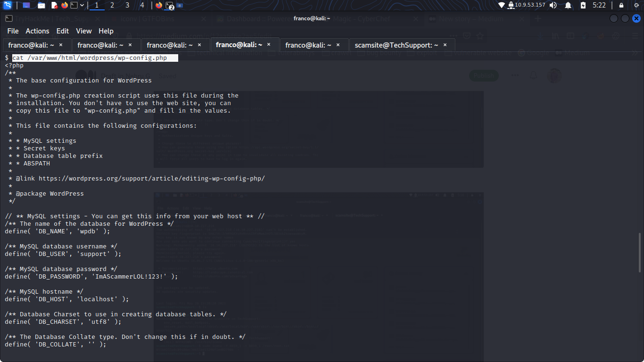Click the highlighted cat wp-config.php command
Image resolution: width=644 pixels, height=362 pixels.
[x=95, y=58]
